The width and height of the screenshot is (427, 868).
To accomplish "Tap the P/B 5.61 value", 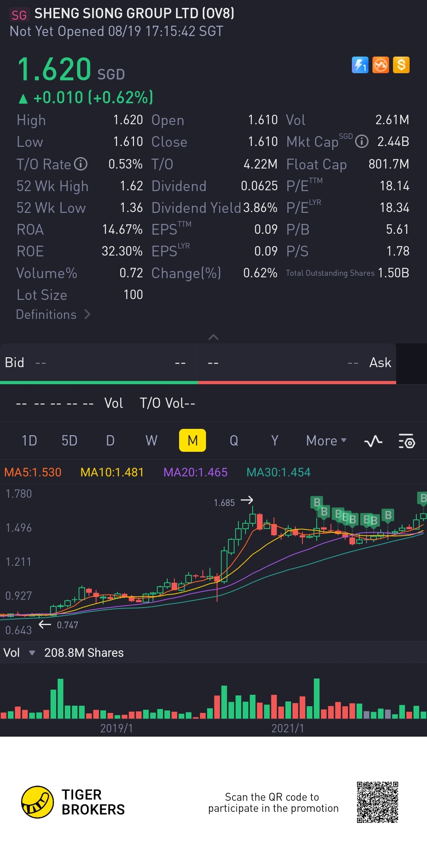I will point(398,229).
